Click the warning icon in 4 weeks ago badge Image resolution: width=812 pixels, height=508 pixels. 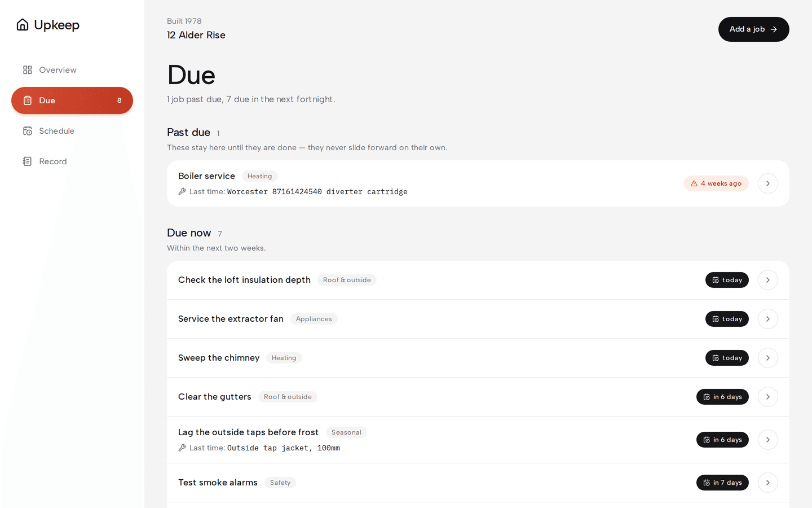694,183
